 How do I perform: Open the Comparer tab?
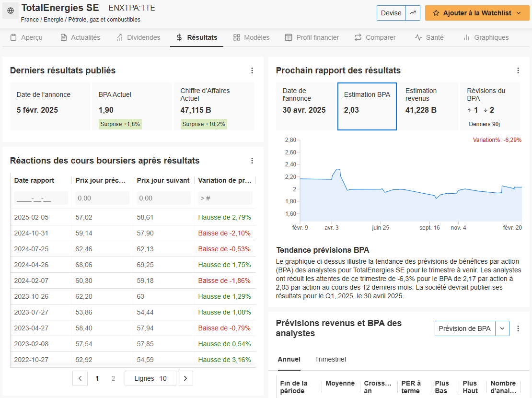point(375,37)
